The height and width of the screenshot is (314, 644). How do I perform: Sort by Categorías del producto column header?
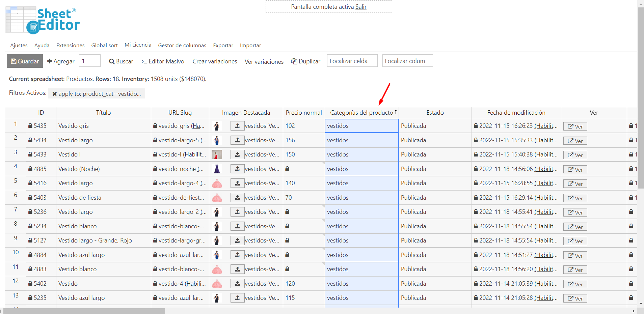[x=361, y=113]
